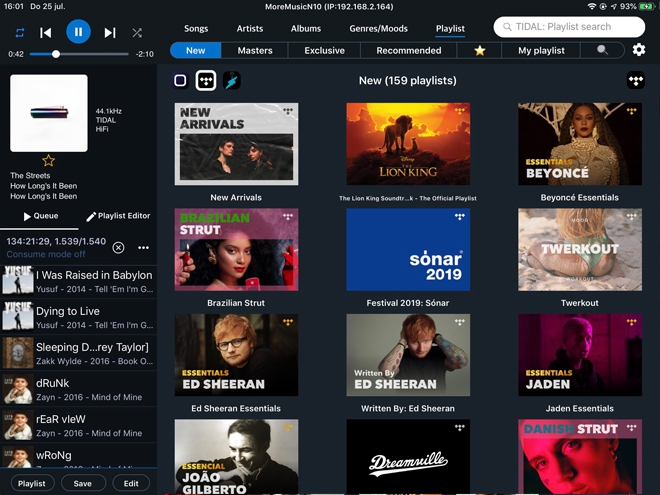Image resolution: width=660 pixels, height=495 pixels.
Task: Clear the queue with the X icon
Action: click(x=118, y=248)
